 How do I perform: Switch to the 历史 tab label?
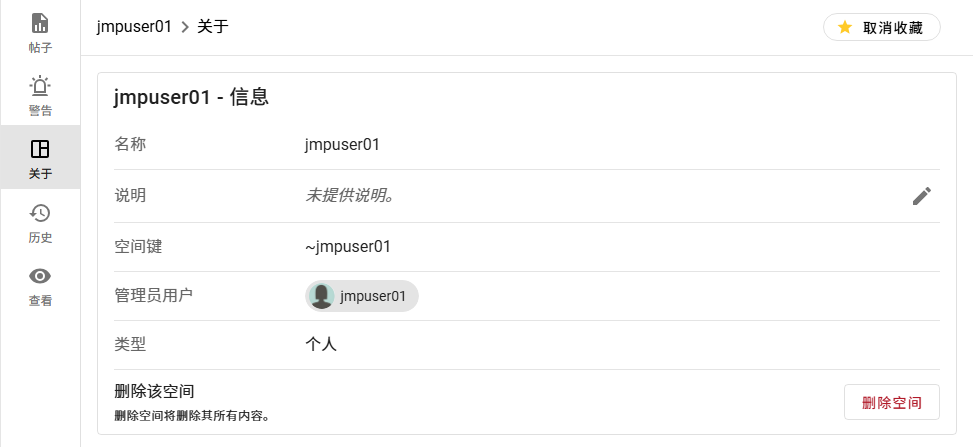tap(40, 237)
